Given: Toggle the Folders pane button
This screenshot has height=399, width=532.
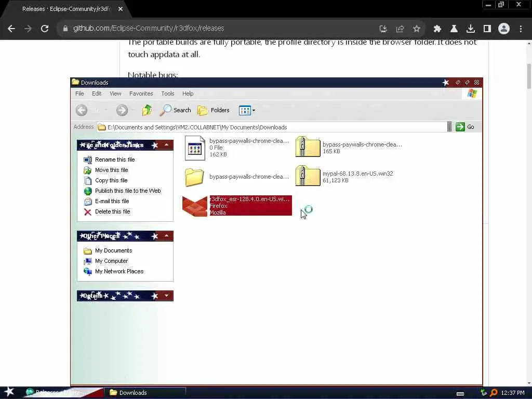Looking at the screenshot, I should coord(214,110).
